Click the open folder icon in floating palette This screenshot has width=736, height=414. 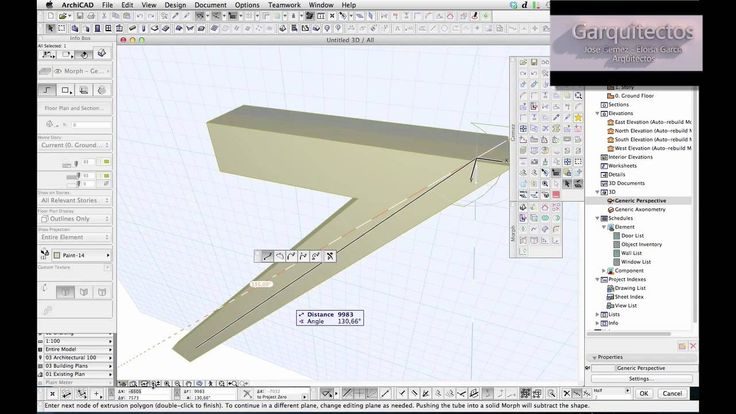pyautogui.click(x=523, y=62)
